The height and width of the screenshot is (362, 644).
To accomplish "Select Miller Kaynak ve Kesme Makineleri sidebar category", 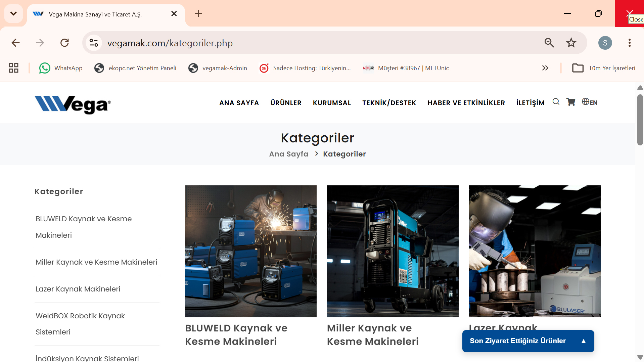I will pyautogui.click(x=96, y=262).
